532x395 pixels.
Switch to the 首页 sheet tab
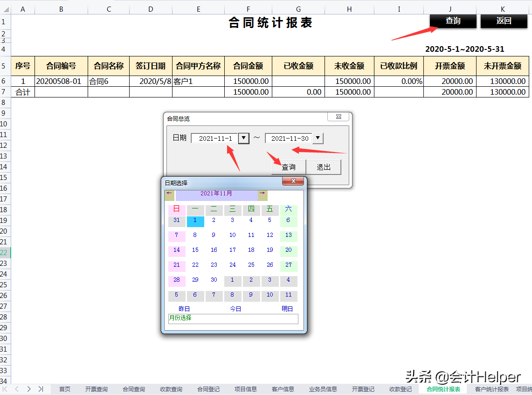pos(64,388)
